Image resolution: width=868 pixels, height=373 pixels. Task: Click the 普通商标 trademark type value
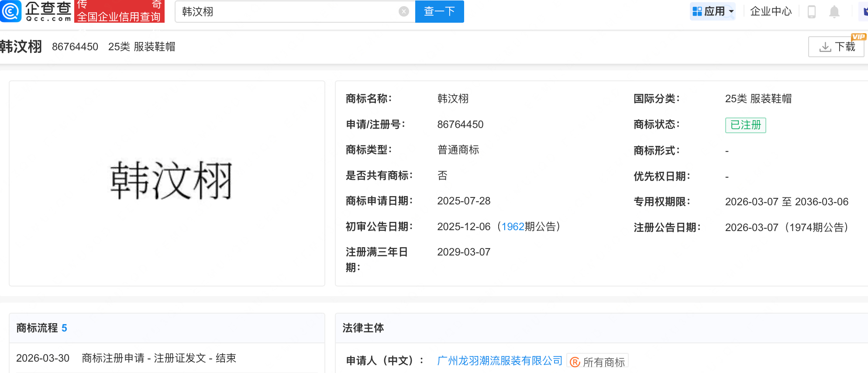point(458,150)
